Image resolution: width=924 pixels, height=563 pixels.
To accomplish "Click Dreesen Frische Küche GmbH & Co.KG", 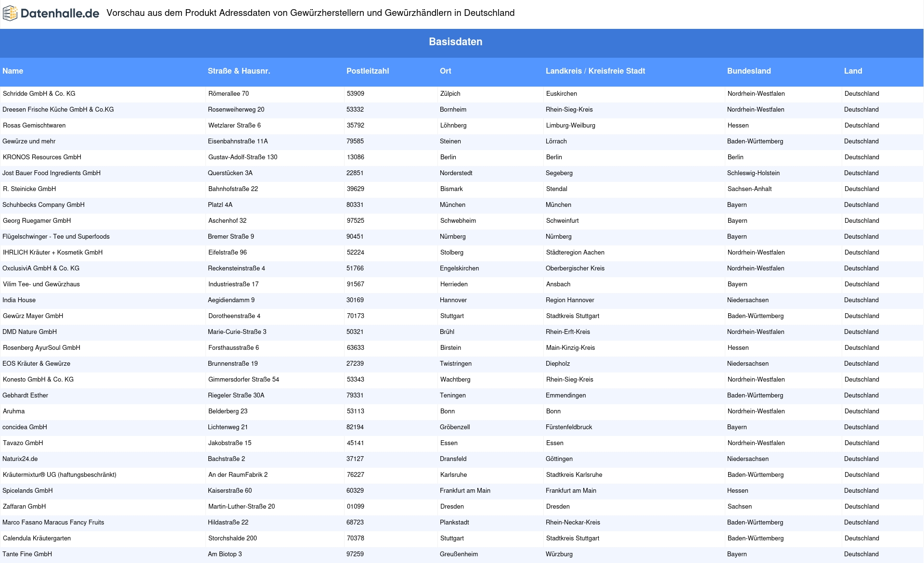I will point(58,110).
